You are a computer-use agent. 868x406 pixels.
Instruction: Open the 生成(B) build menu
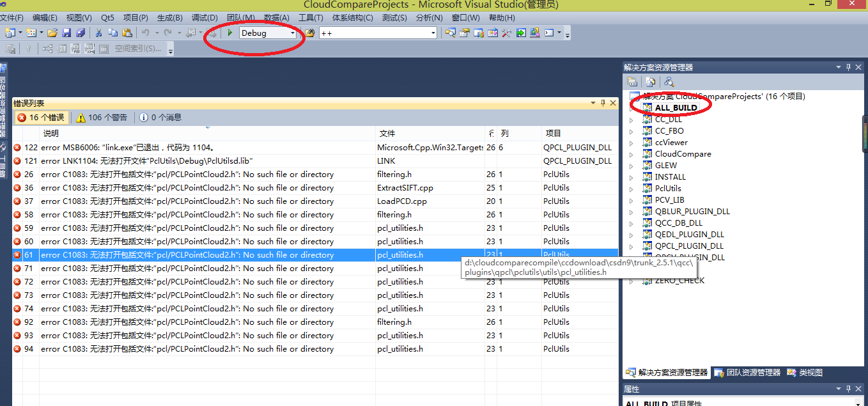click(x=169, y=18)
